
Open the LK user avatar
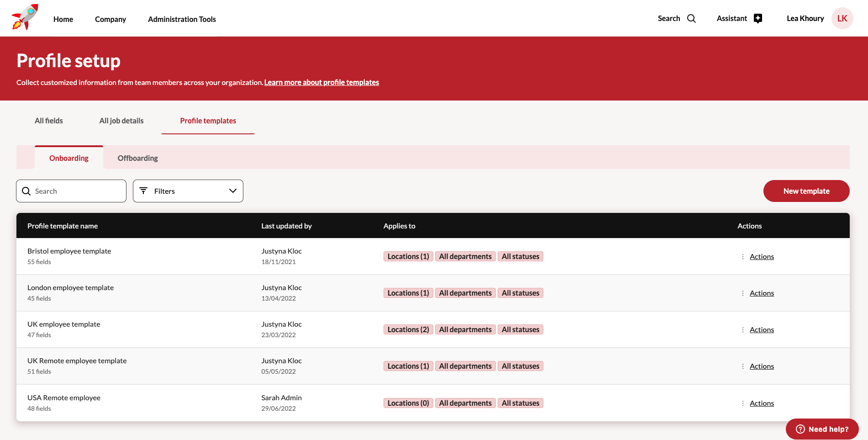tap(842, 19)
